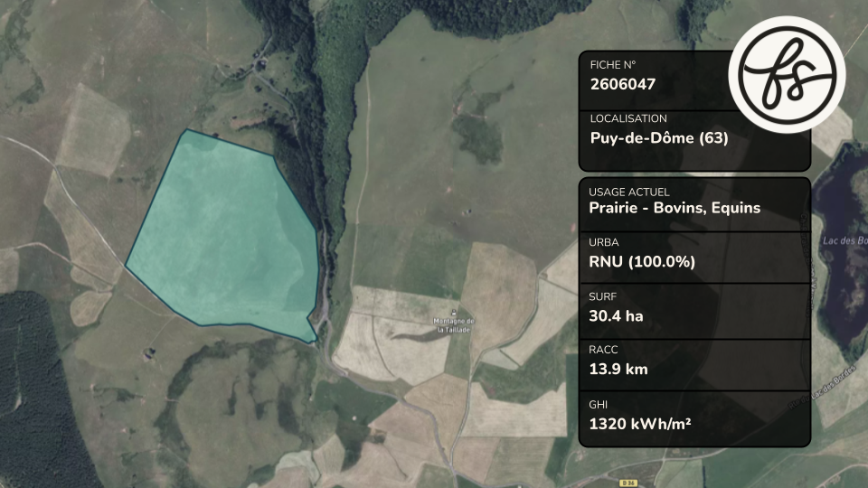The height and width of the screenshot is (488, 868).
Task: Click the circular fs logo
Action: point(787,75)
